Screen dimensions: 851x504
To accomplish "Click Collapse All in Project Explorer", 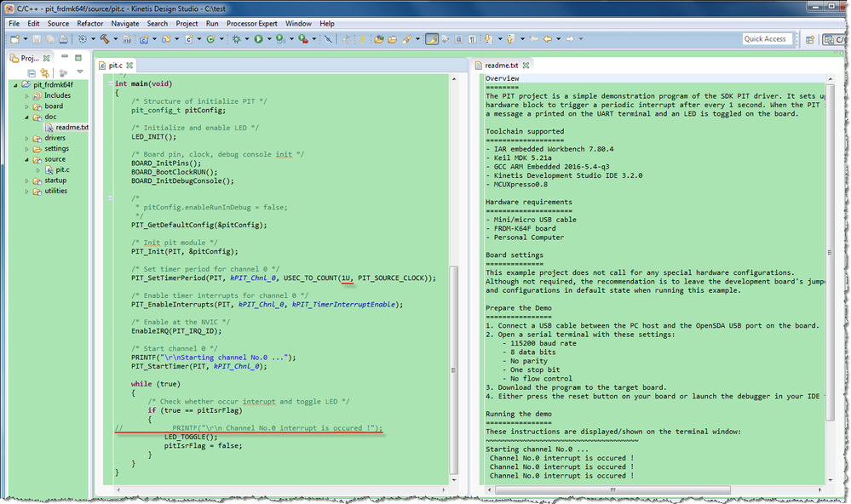I will pos(32,72).
